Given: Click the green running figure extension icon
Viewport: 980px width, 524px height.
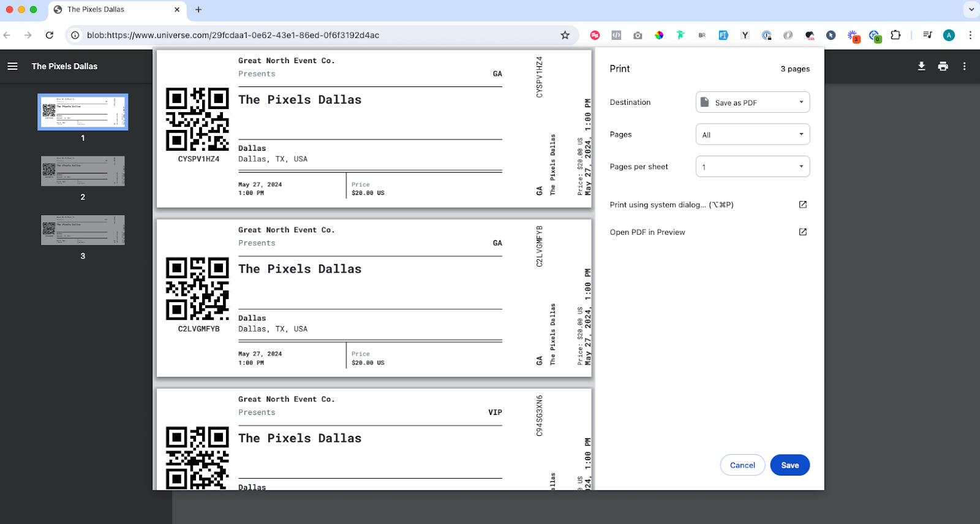Looking at the screenshot, I should pos(680,35).
